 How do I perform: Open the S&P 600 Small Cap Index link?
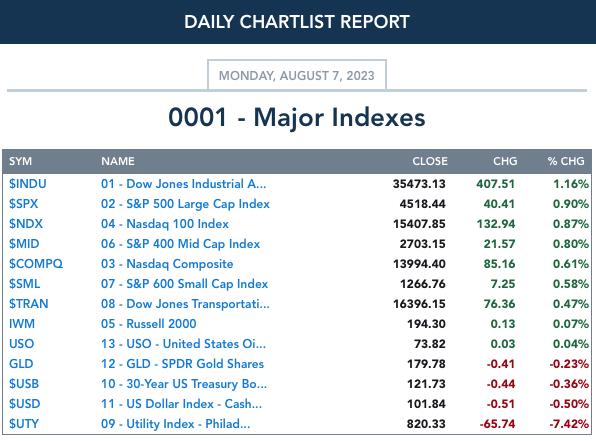coord(185,284)
